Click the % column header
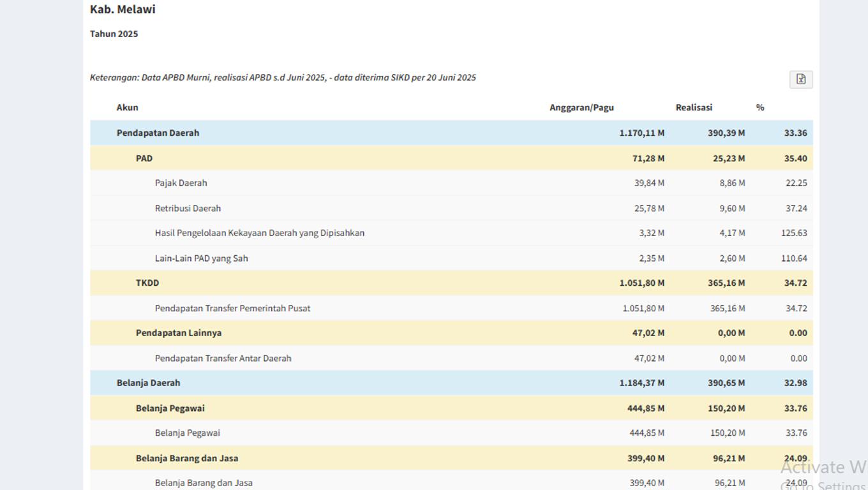The width and height of the screenshot is (868, 490). [759, 107]
